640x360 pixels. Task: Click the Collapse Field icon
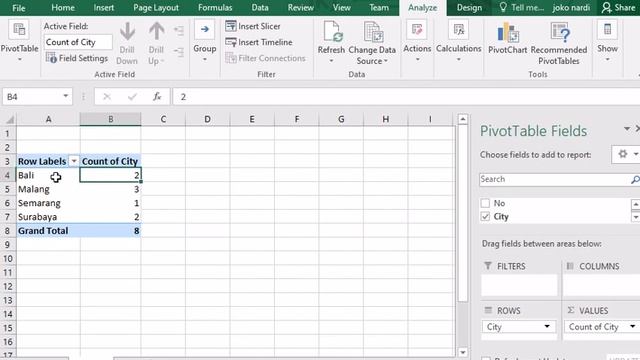179,51
